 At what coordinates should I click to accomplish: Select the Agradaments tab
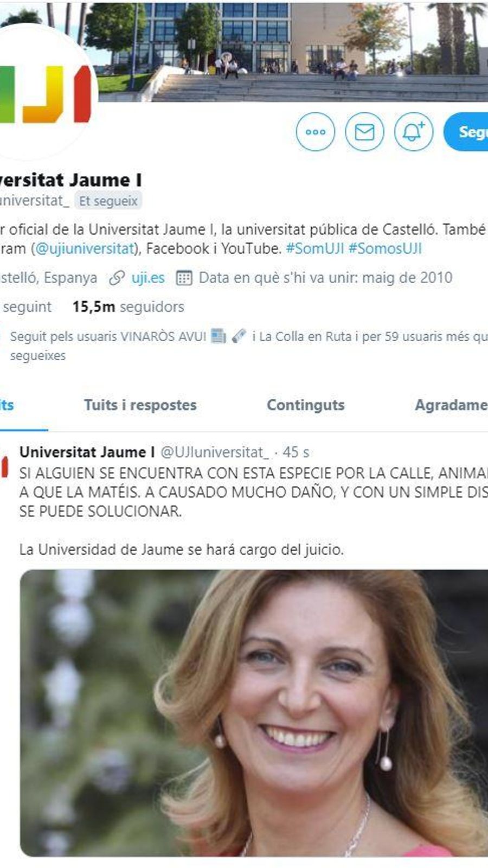click(x=451, y=405)
